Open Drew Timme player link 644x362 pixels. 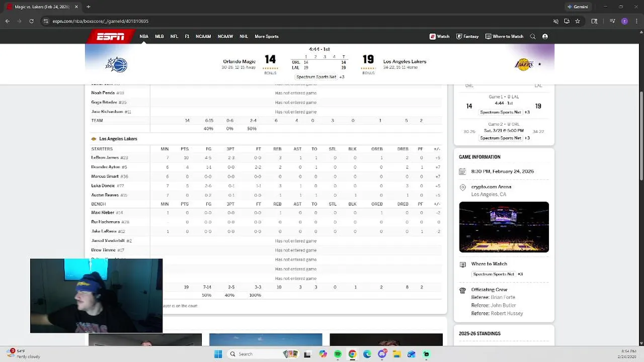104,250
